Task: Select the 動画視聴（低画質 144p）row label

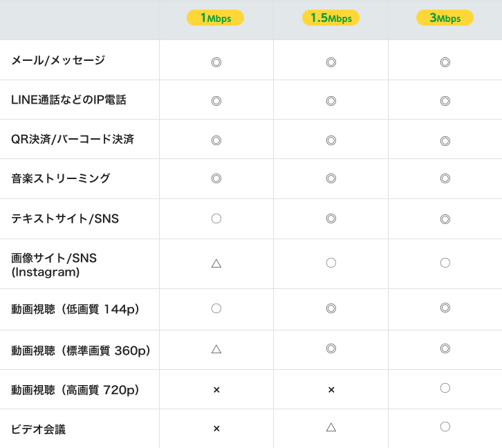Action: [x=75, y=310]
